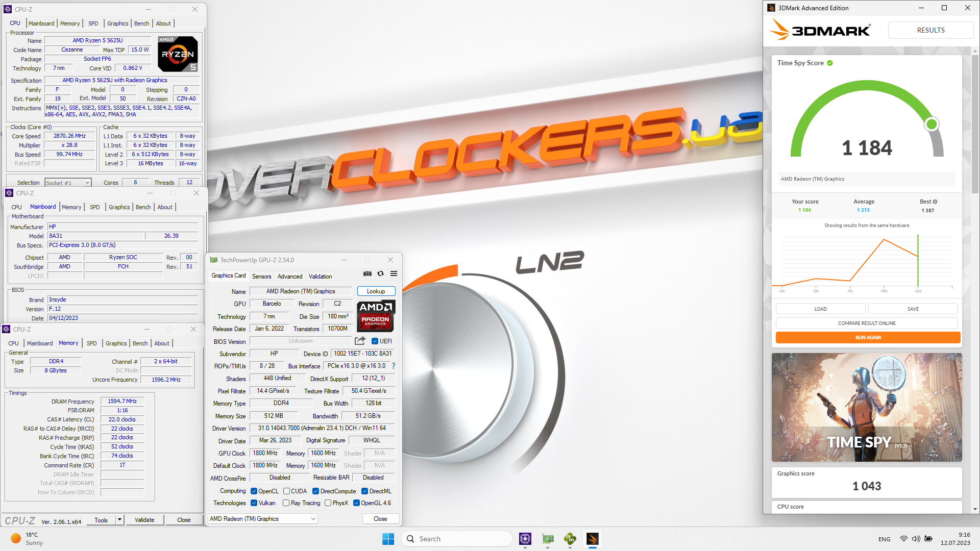Screen dimensions: 980x551
Task: Open CPU-Z from the taskbar
Action: coord(525,539)
